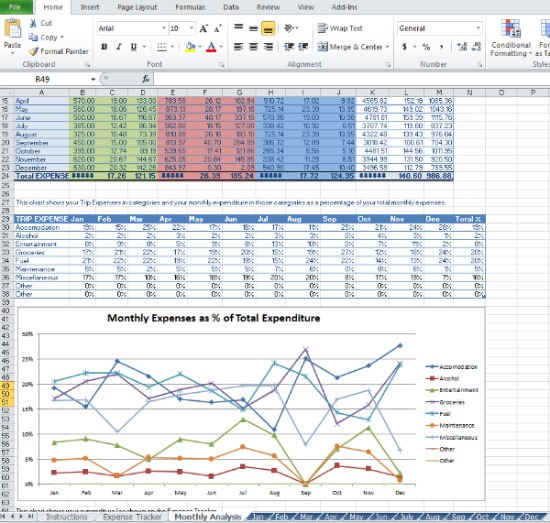550x523 pixels.
Task: Open Alignment dialog launcher
Action: pos(388,65)
